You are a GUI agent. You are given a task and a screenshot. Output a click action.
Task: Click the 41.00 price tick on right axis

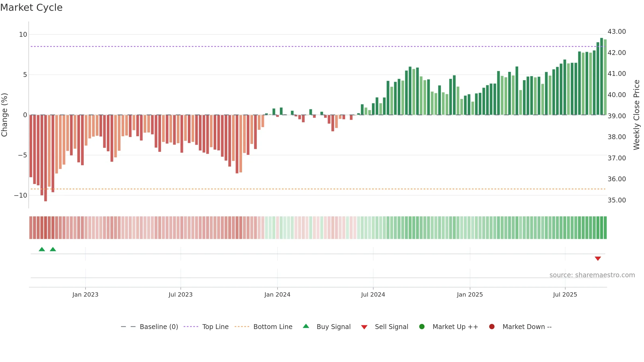point(617,73)
